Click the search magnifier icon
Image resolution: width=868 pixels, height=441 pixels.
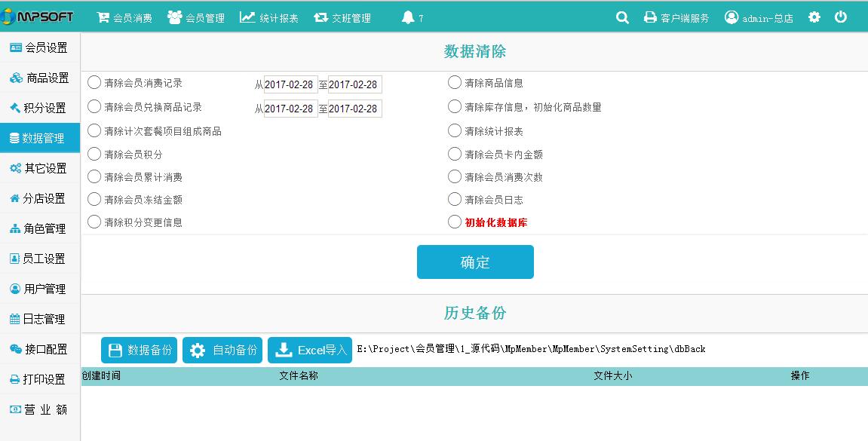point(622,17)
